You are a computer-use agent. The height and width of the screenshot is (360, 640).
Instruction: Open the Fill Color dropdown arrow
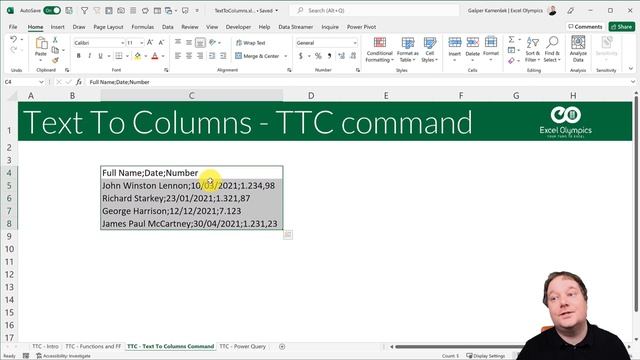145,56
